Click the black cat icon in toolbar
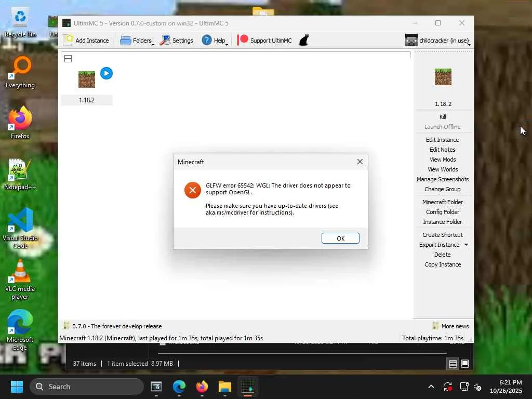This screenshot has height=399, width=532. [303, 40]
